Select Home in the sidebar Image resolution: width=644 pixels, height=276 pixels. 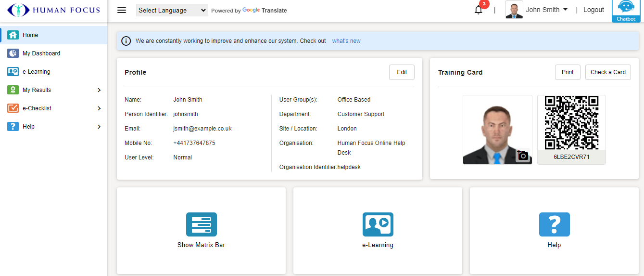click(x=30, y=35)
